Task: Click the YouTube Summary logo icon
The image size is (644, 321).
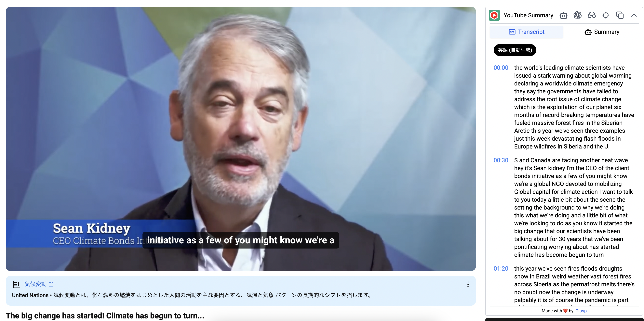Action: [494, 15]
